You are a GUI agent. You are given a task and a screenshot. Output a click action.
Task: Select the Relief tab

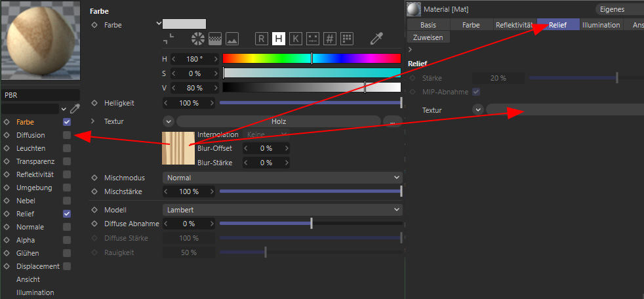558,25
